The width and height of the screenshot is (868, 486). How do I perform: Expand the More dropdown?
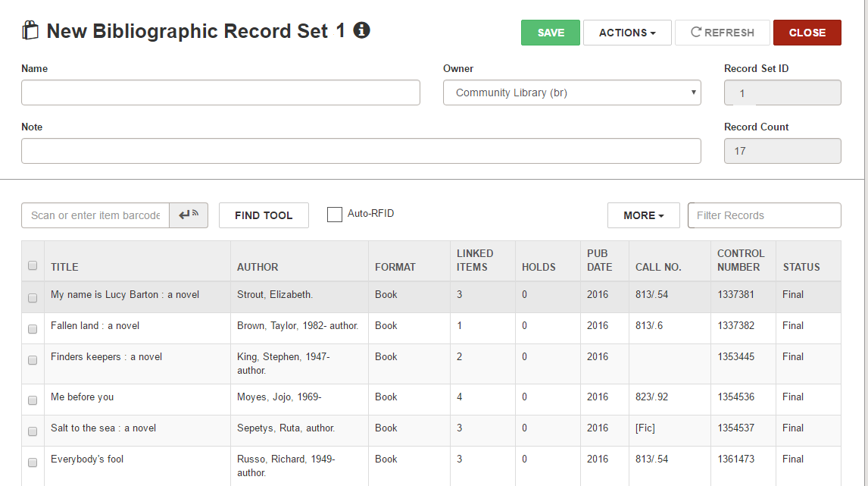point(643,215)
